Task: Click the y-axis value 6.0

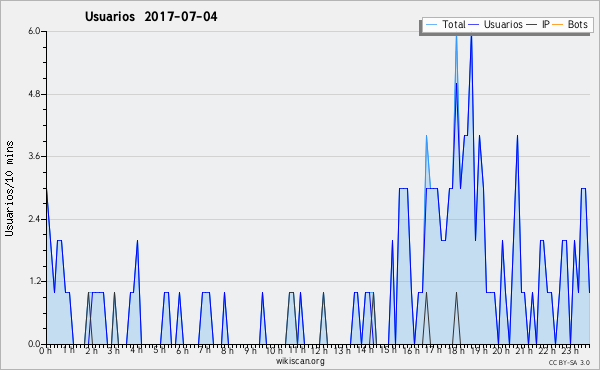Action: 34,31
